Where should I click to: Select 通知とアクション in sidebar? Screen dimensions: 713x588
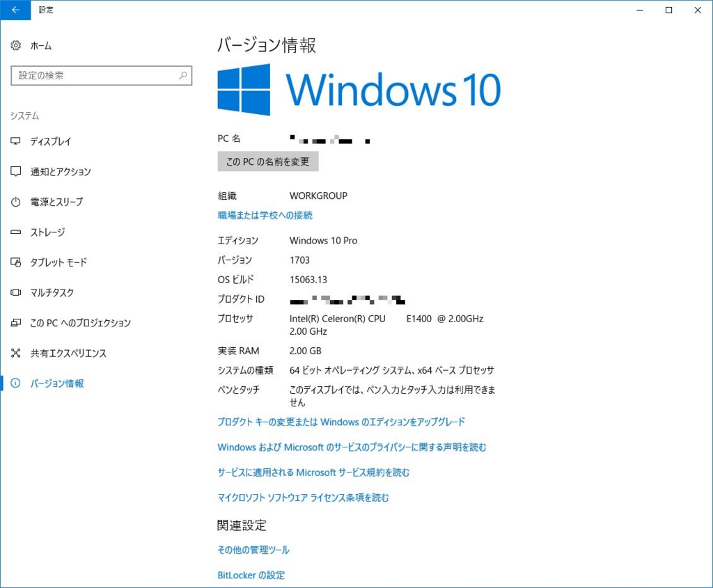coord(61,172)
